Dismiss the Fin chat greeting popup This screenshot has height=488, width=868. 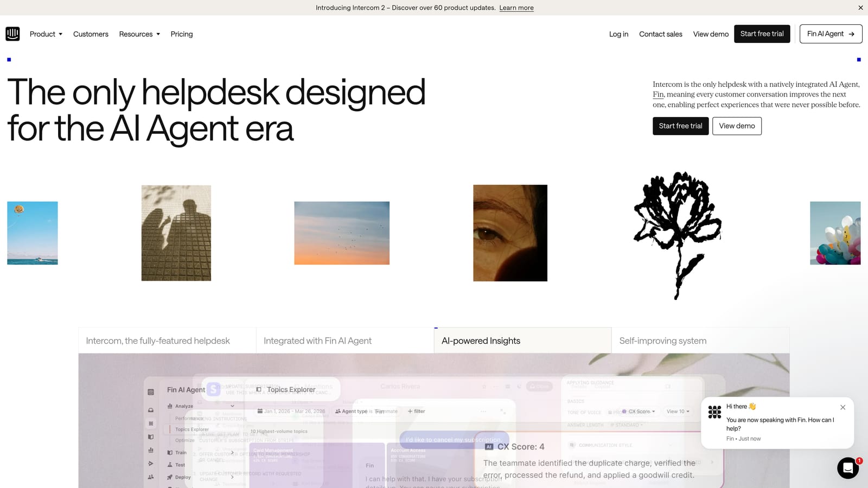click(843, 407)
